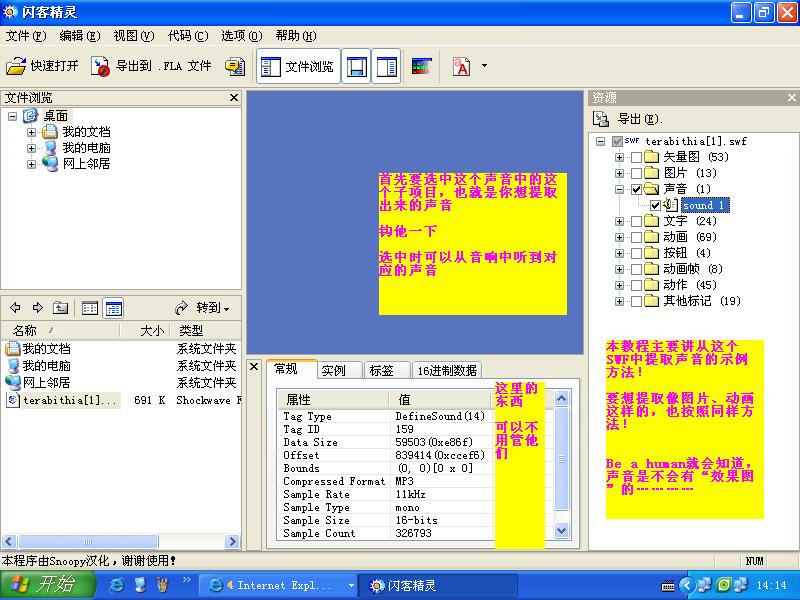Check the 矢量图 (53) checkbox
This screenshot has width=800, height=600.
636,157
